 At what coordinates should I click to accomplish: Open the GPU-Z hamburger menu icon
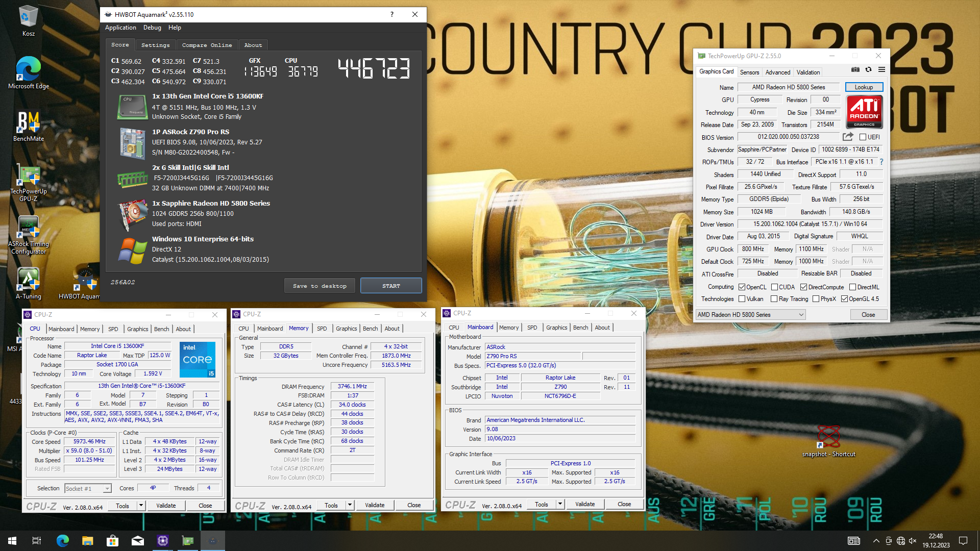pyautogui.click(x=881, y=70)
